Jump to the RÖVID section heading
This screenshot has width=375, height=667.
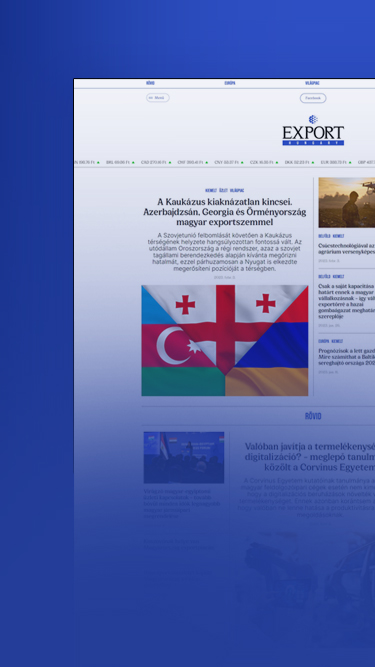click(313, 416)
